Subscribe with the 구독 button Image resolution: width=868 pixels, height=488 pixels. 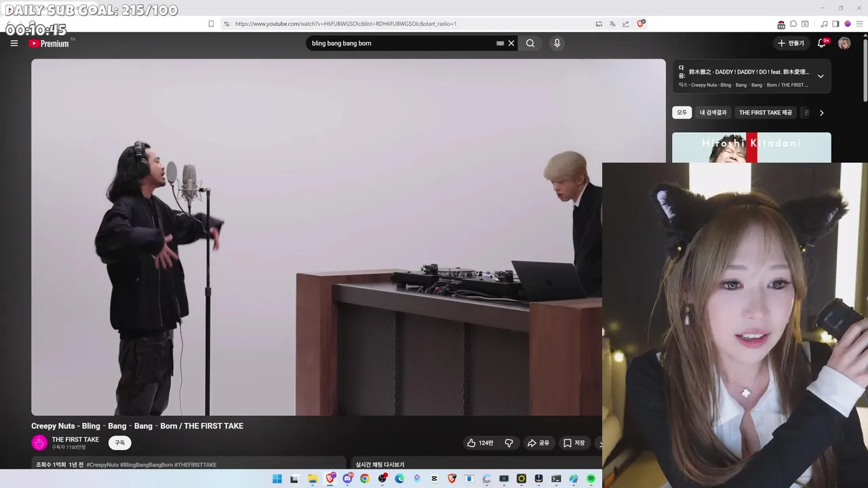point(119,443)
